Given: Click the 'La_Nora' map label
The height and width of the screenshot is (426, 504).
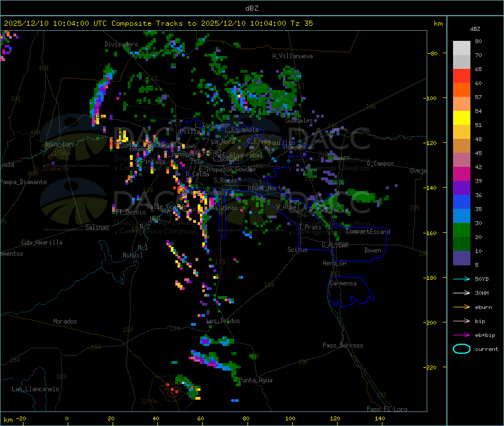Looking at the screenshot, I should coord(223,142).
